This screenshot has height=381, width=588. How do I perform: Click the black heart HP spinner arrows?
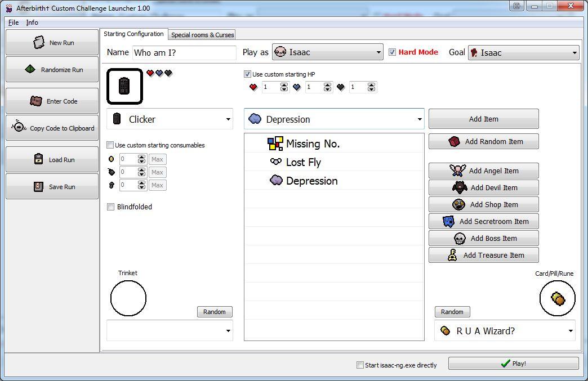[371, 87]
